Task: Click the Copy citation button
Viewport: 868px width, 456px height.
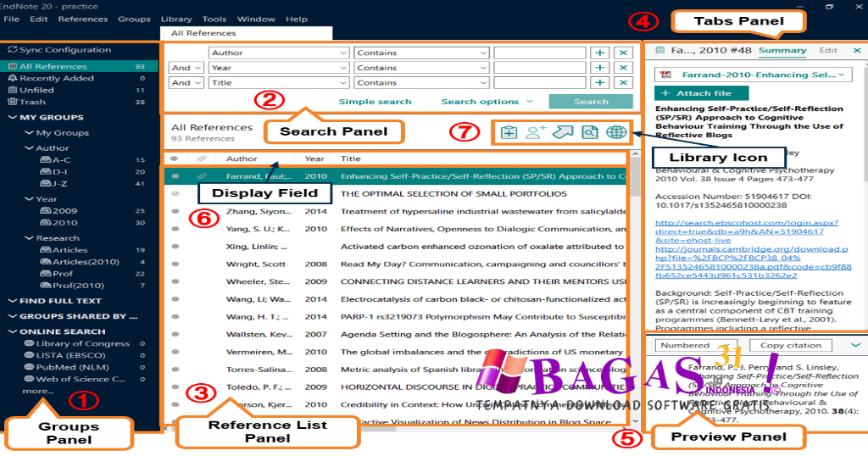Action: (791, 345)
